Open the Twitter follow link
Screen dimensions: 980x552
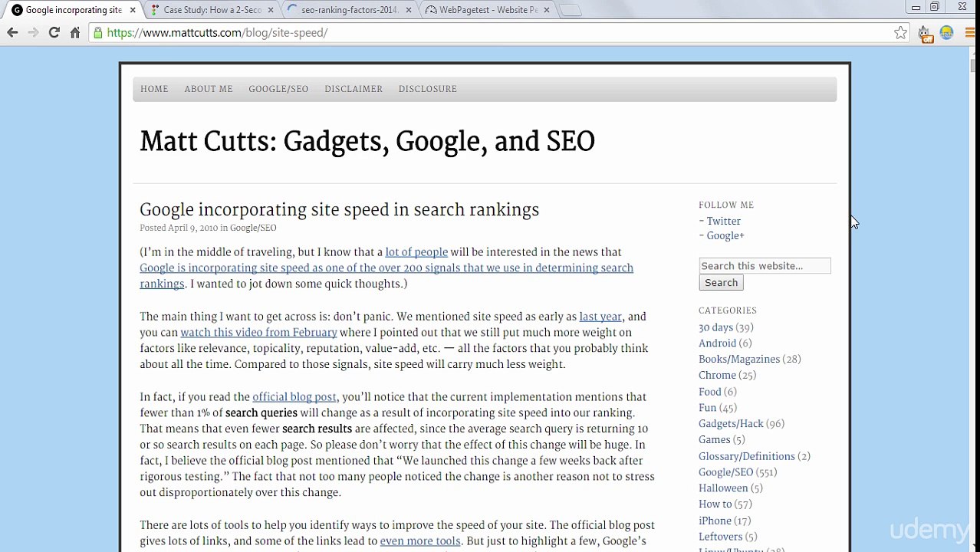723,222
